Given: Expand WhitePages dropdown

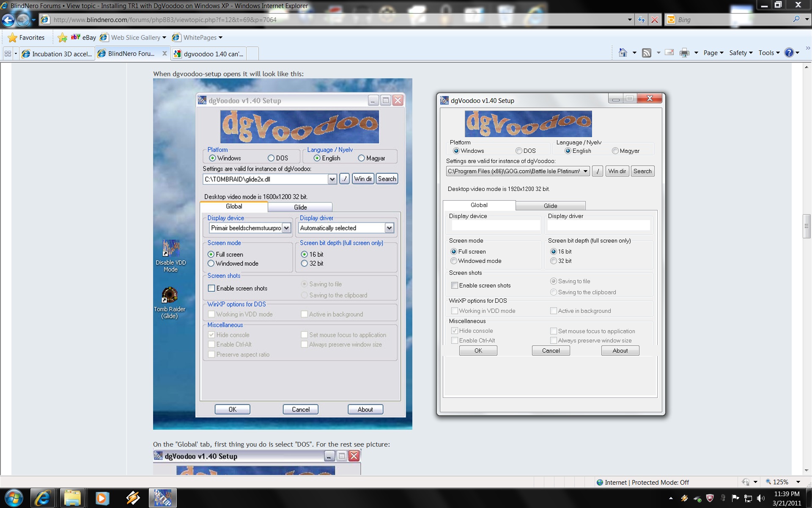Looking at the screenshot, I should 220,38.
